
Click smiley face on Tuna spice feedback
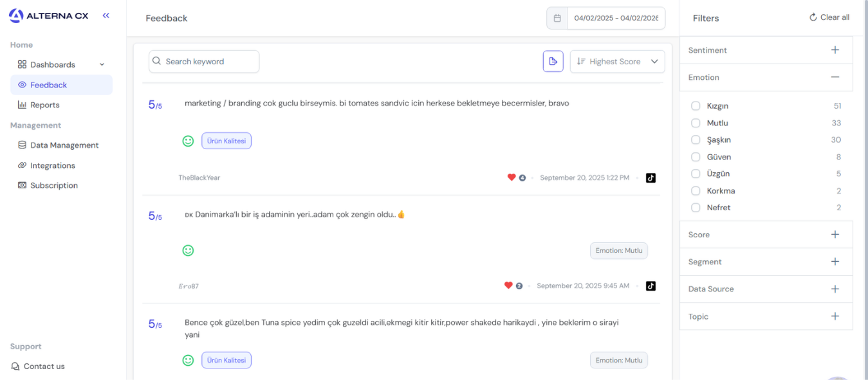pyautogui.click(x=188, y=360)
